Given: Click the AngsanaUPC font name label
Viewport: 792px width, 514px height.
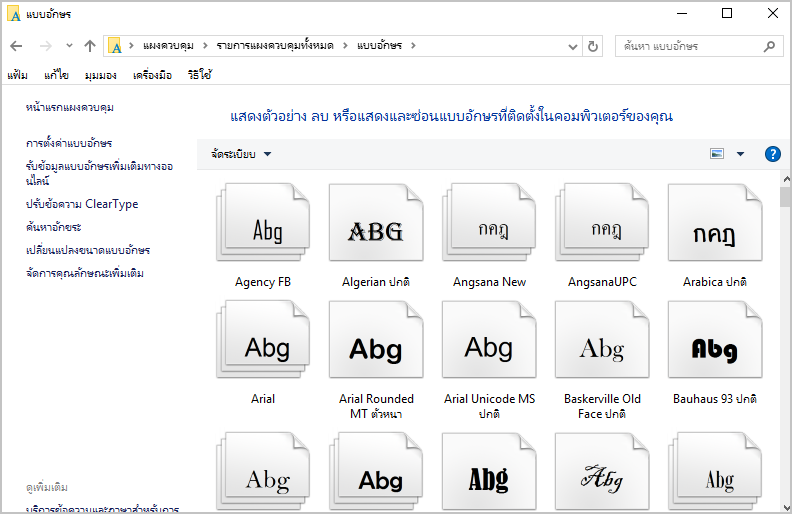Looking at the screenshot, I should point(602,282).
